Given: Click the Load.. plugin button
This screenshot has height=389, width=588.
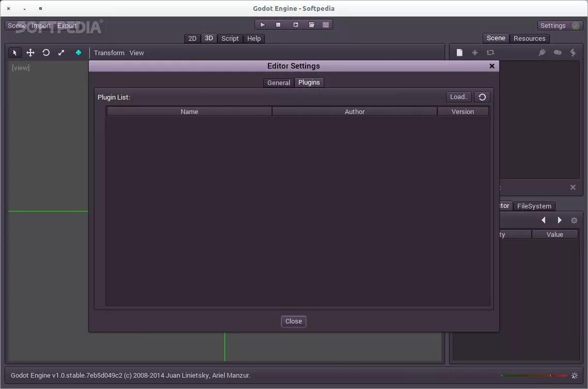Looking at the screenshot, I should click(x=458, y=96).
